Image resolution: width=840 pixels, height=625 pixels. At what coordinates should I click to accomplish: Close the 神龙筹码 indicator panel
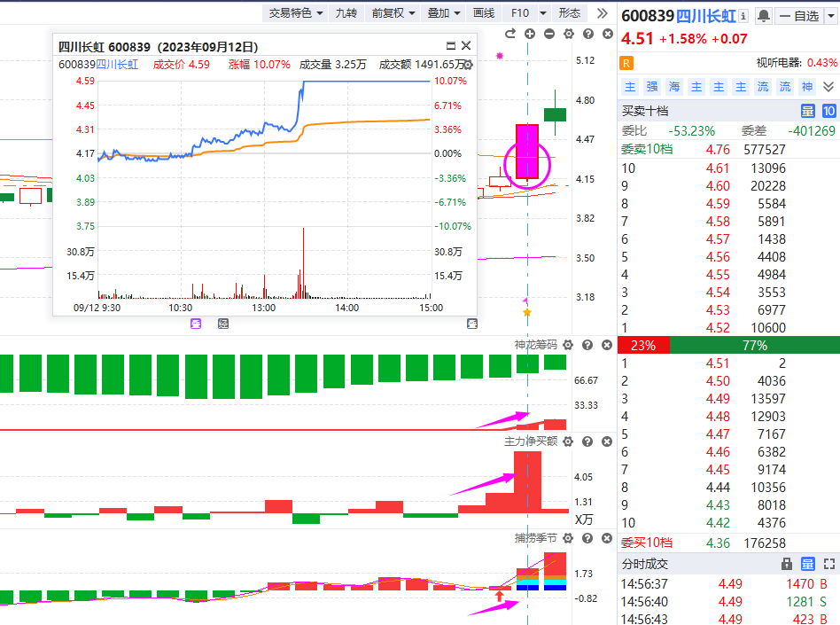point(606,345)
